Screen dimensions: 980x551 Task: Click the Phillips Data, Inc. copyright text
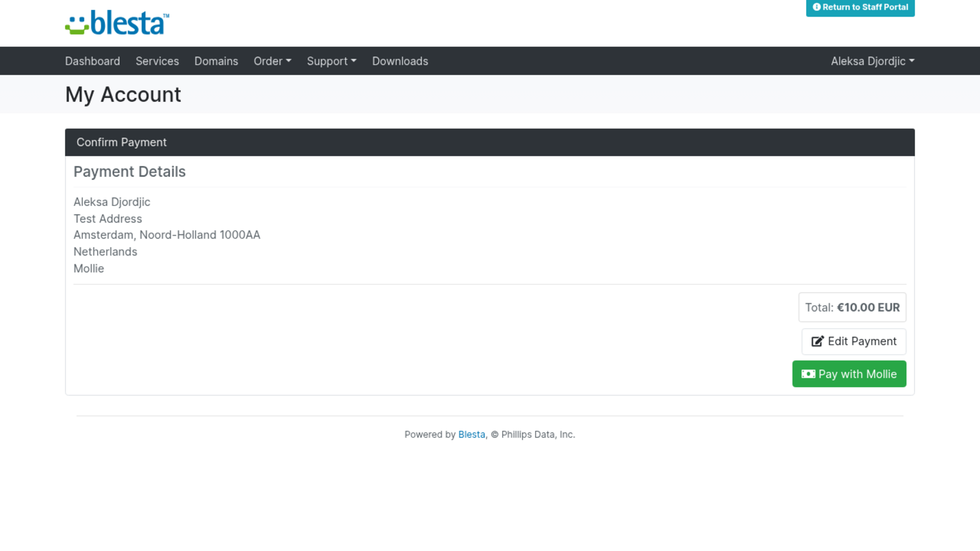[533, 435]
